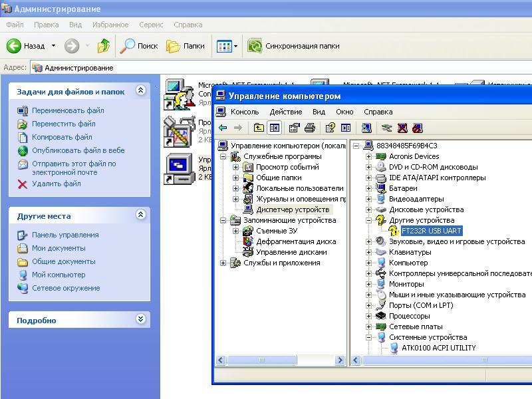Viewport: 532px width, 399px height.
Task: Click the up one level folder icon
Action: [x=259, y=128]
